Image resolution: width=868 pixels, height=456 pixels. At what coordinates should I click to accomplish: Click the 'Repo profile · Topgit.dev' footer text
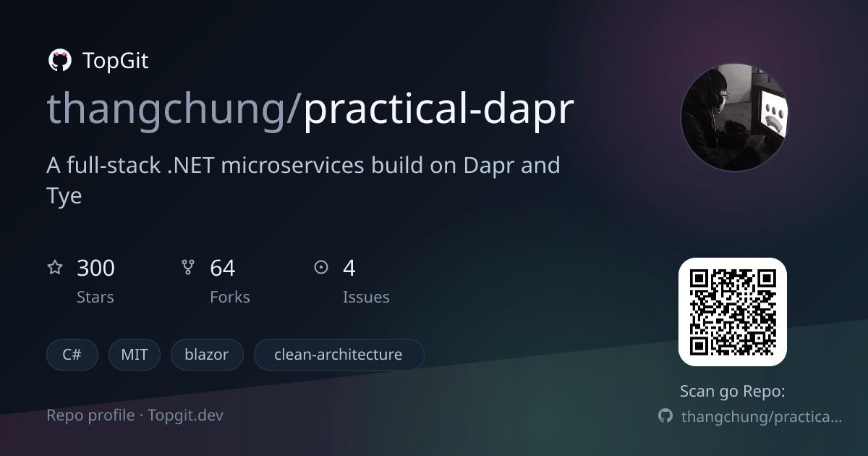coord(135,415)
